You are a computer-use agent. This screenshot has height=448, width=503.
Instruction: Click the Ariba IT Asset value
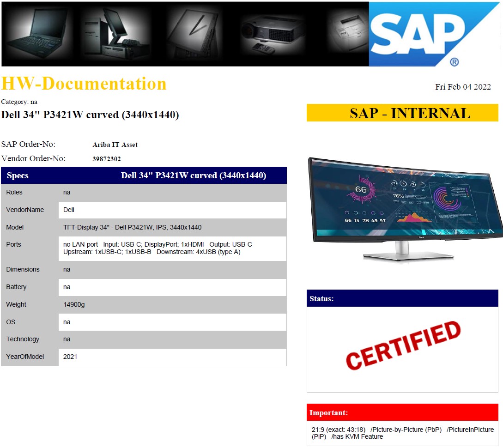tap(115, 145)
